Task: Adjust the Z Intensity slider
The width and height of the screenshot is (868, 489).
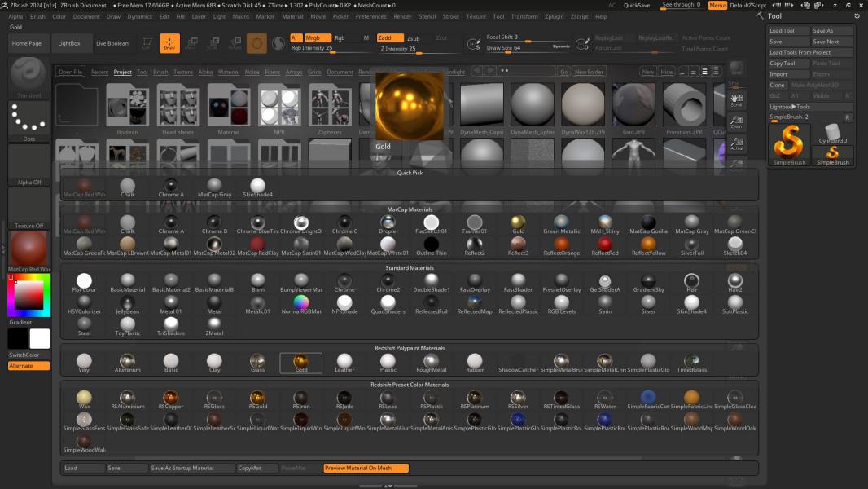Action: [419, 49]
